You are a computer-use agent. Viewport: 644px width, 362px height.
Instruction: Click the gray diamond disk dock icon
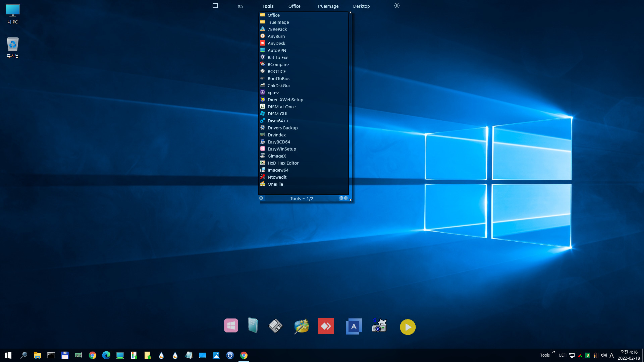pyautogui.click(x=275, y=326)
